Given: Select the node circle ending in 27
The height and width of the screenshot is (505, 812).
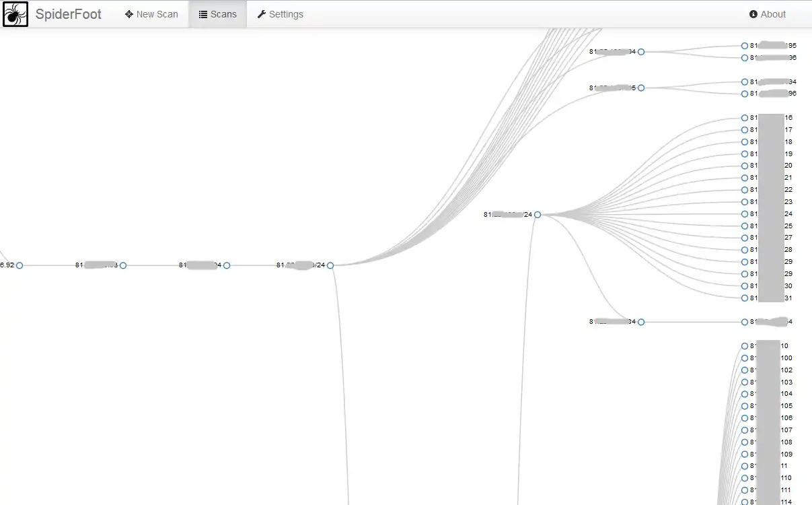Looking at the screenshot, I should (745, 238).
